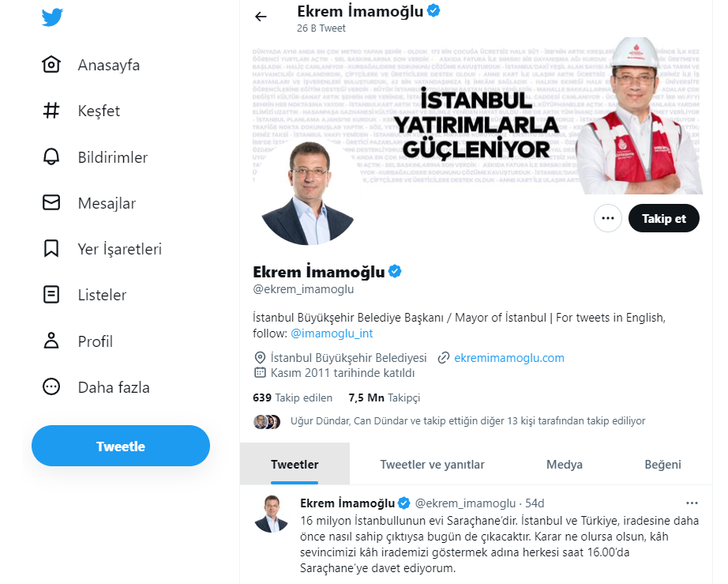Click the Tweetle button

pos(121,446)
